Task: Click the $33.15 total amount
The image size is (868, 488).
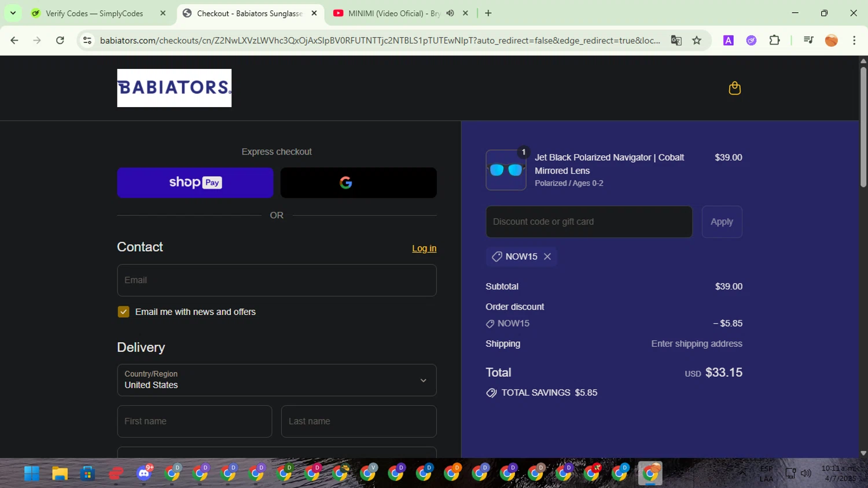Action: coord(724,373)
